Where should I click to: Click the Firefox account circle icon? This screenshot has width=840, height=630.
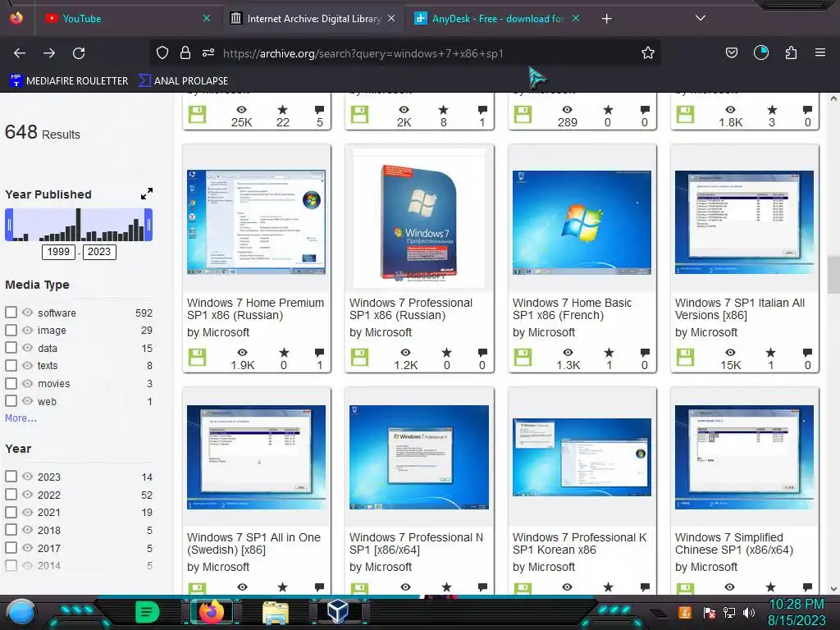(761, 52)
